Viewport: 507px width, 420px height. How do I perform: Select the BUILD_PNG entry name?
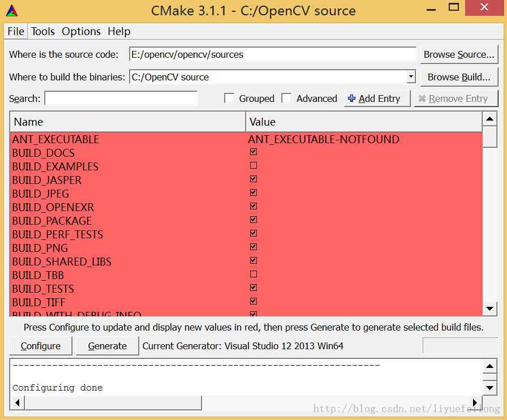(x=40, y=248)
